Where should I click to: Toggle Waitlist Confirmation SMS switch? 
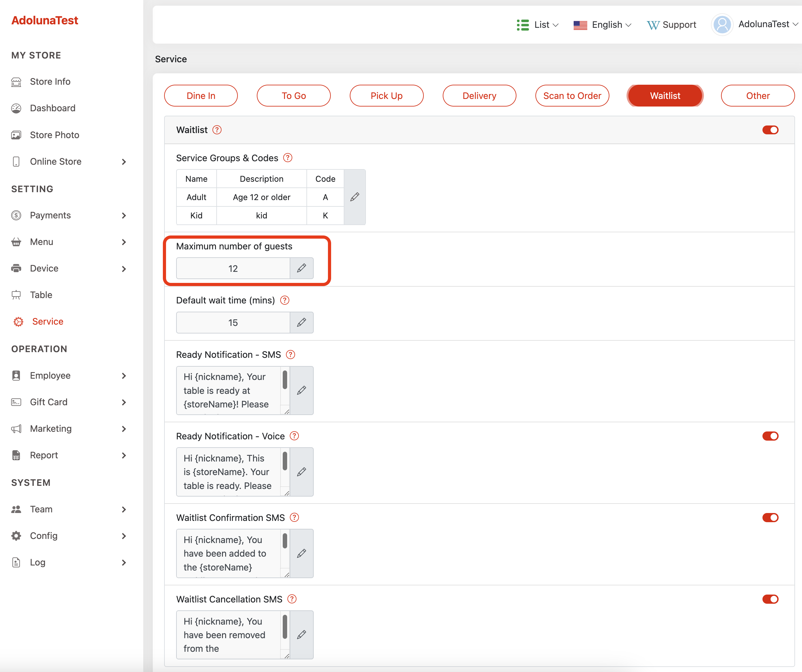tap(770, 517)
